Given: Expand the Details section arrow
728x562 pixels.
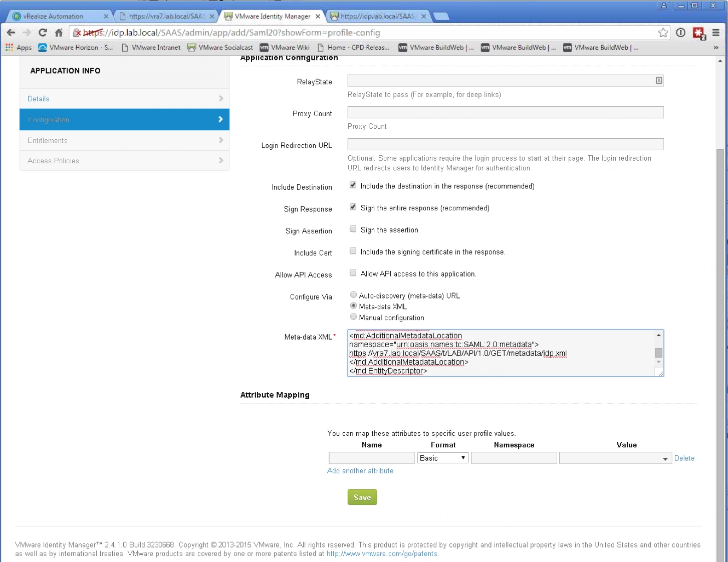Looking at the screenshot, I should tap(221, 98).
